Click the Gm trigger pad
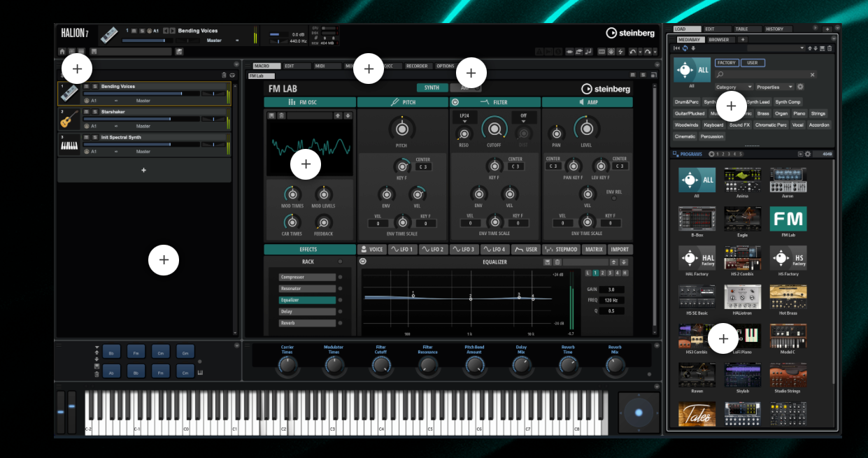 point(185,352)
